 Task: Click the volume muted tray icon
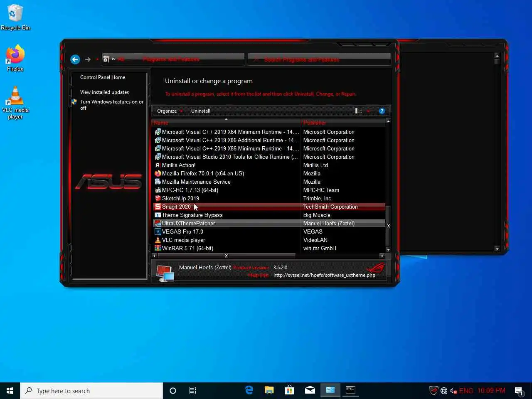[453, 391]
